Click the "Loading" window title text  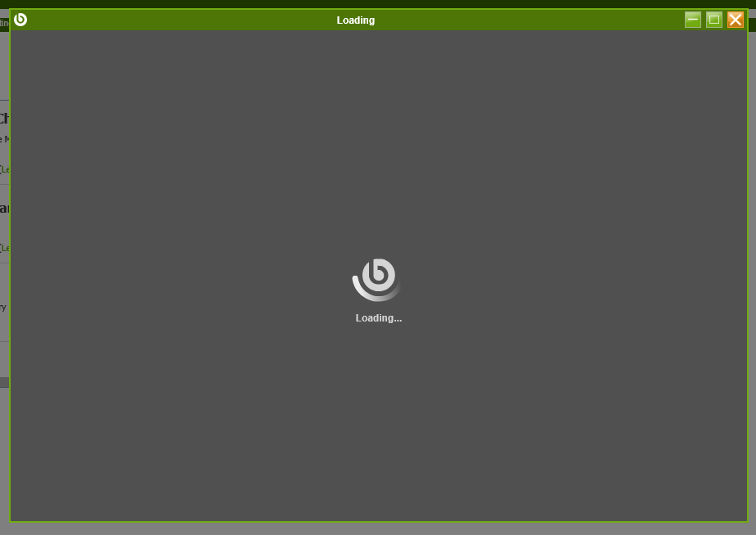355,20
